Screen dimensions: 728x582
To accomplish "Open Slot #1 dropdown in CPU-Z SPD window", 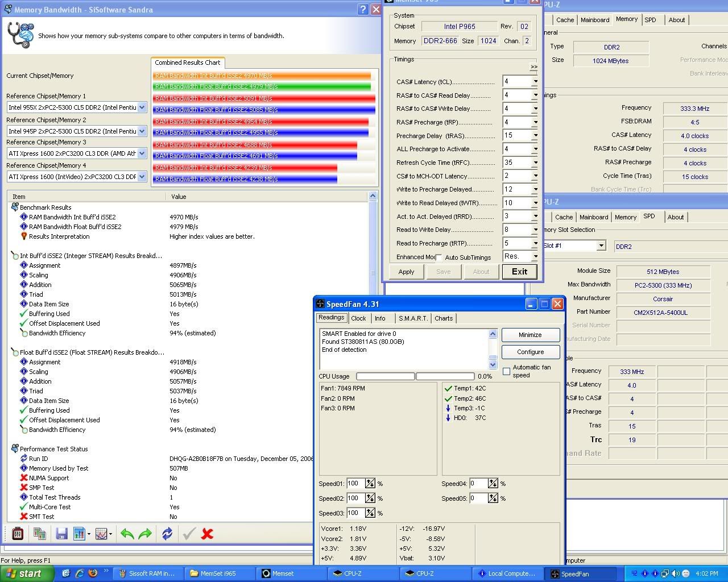I will [601, 246].
